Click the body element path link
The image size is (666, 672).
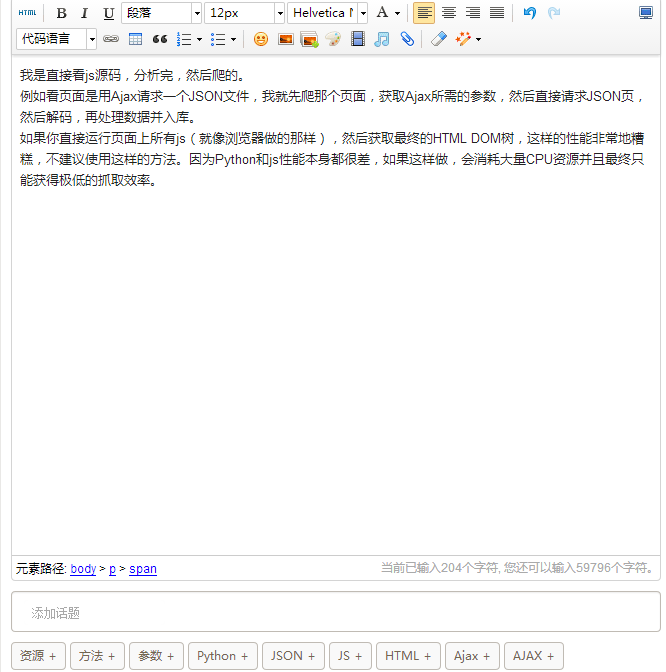[83, 569]
